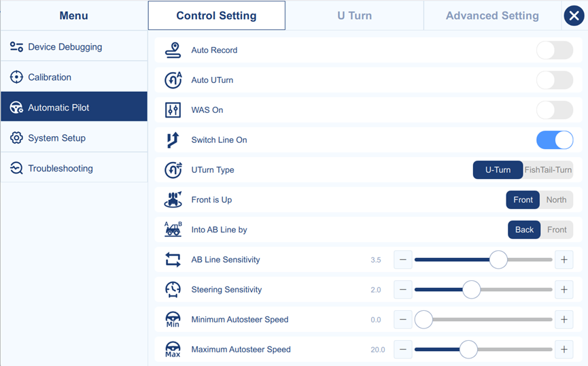Turn on the Auto UTurn switch

555,80
